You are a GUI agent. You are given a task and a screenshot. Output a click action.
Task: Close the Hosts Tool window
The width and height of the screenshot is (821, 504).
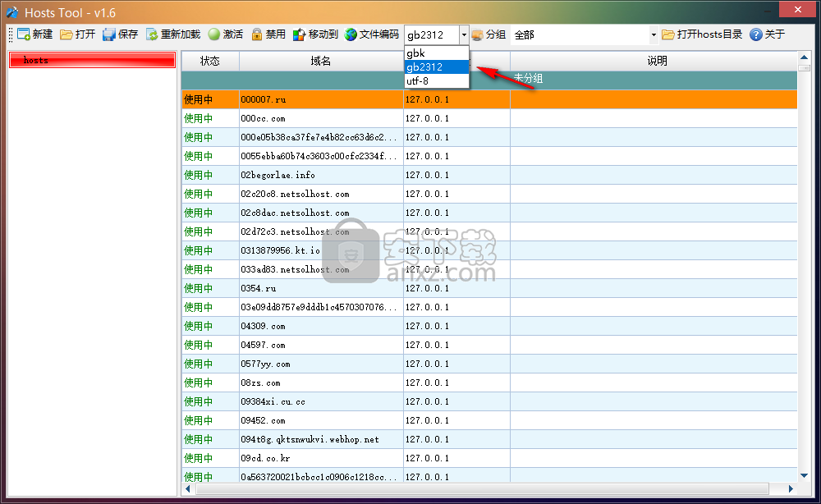click(x=797, y=9)
